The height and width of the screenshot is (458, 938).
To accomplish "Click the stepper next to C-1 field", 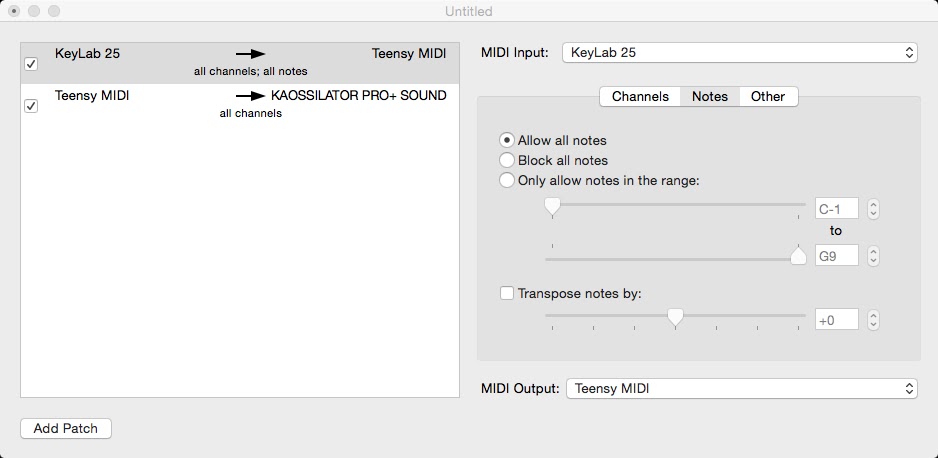I will tap(873, 209).
